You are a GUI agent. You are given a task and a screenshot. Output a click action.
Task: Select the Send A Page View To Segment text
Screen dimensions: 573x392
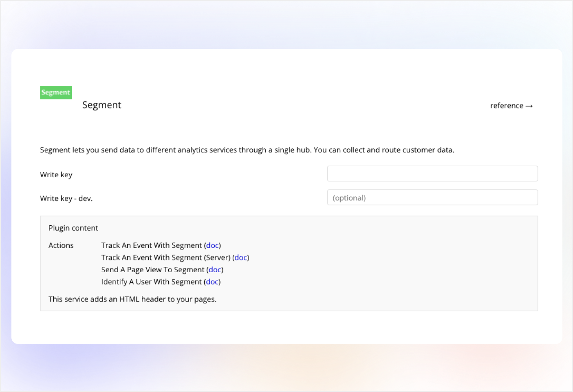pyautogui.click(x=153, y=270)
